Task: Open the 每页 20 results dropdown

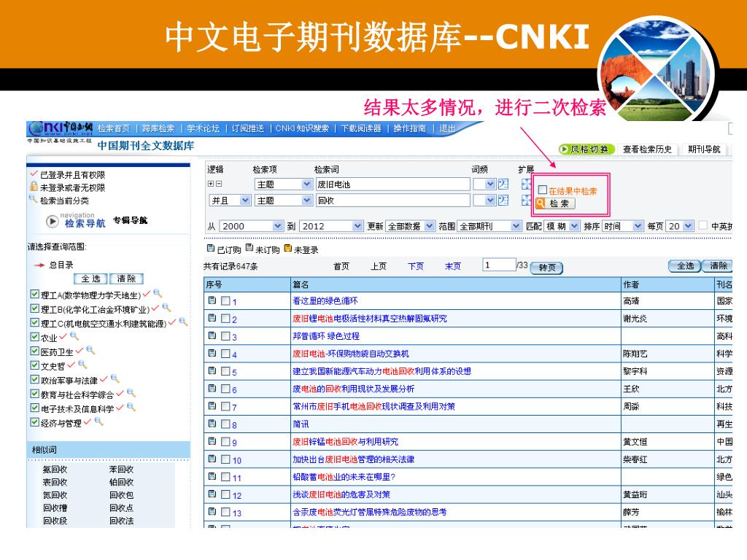Action: (680, 226)
